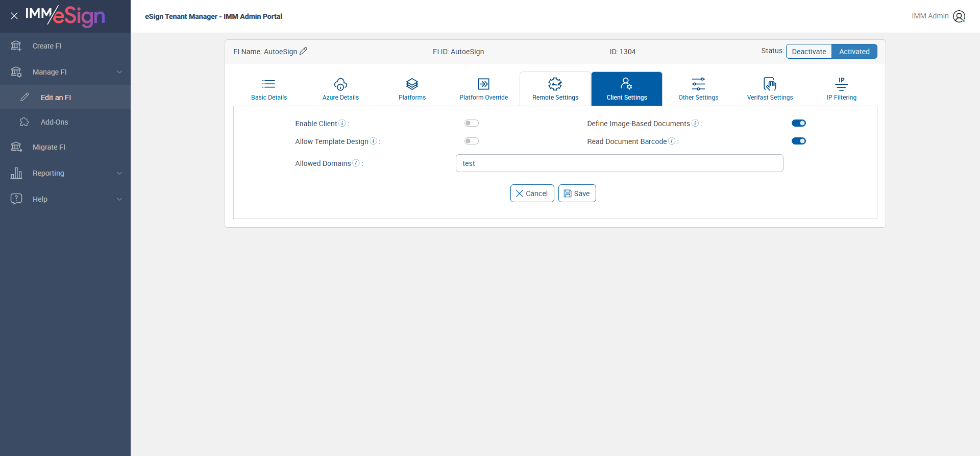This screenshot has width=980, height=456.
Task: Click the Remote Settings gear icon
Action: 555,84
